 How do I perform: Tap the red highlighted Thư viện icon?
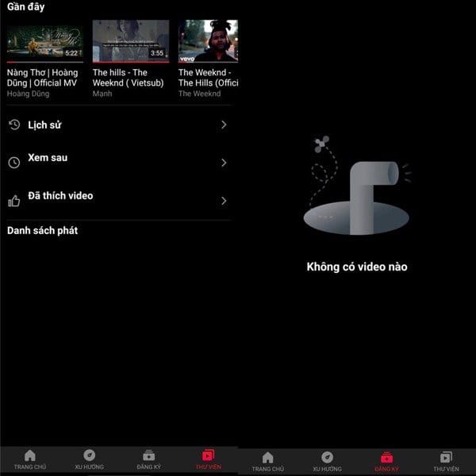pos(208,455)
